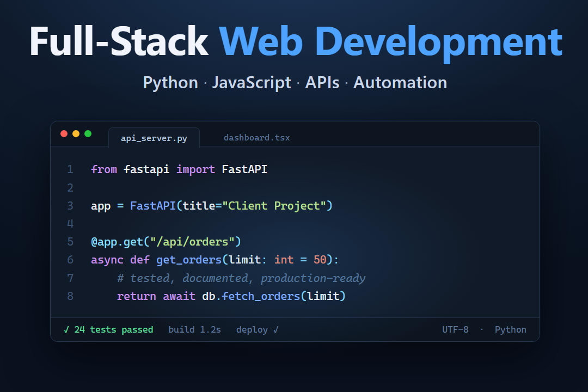
Task: Click the value 50 on line 6
Action: click(320, 260)
